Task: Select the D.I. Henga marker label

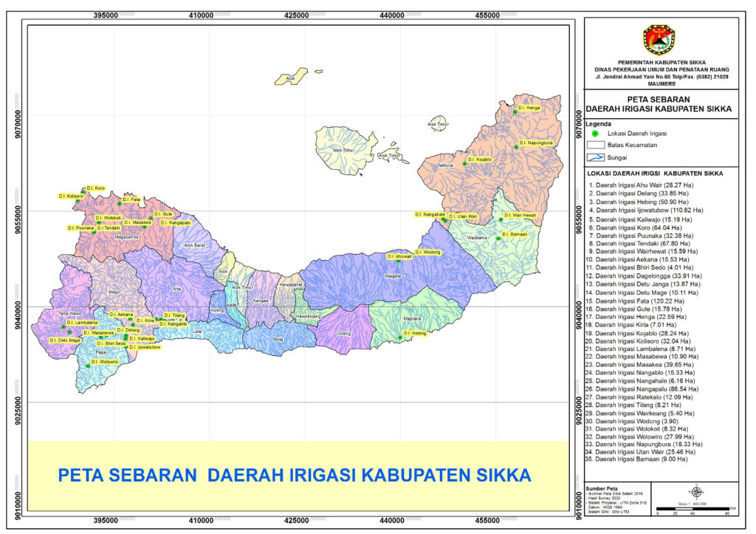Action: pos(529,108)
